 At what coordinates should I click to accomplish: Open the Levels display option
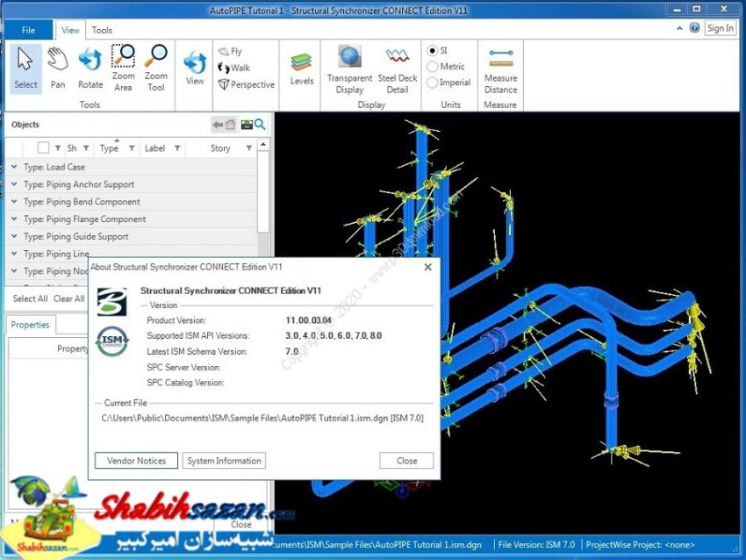[x=302, y=68]
